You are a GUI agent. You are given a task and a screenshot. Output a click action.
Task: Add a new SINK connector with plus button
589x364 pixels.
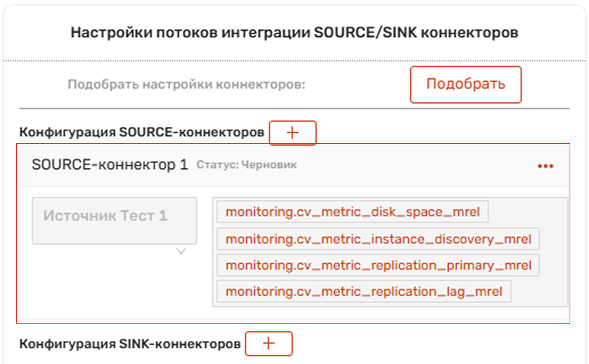(x=269, y=343)
